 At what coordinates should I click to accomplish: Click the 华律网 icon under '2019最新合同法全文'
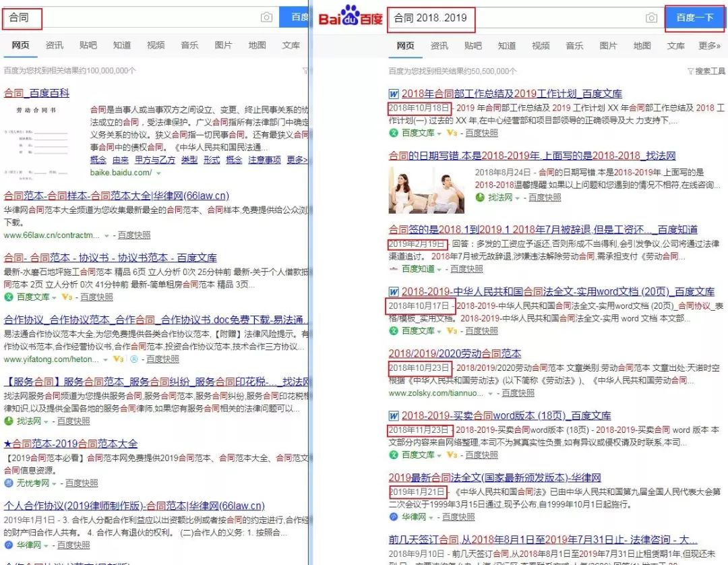(x=394, y=516)
